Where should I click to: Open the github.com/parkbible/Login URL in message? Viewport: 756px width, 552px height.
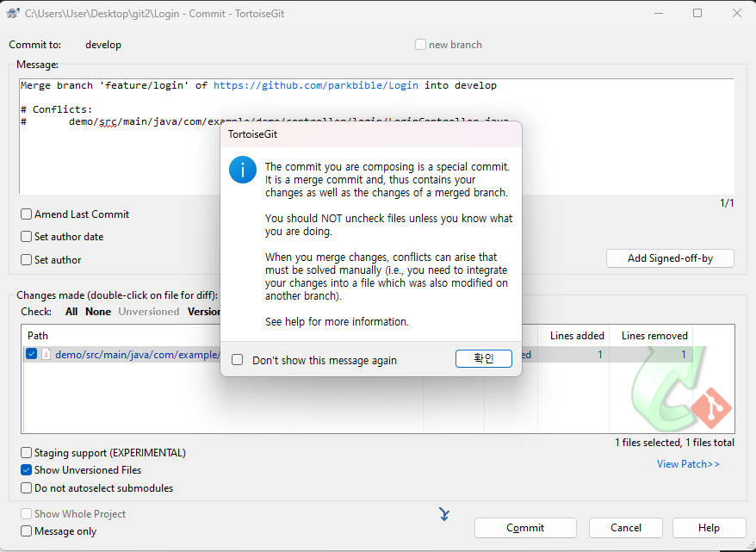(316, 86)
